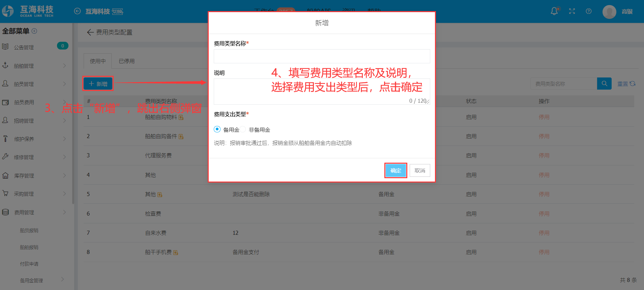644x290 pixels.
Task: Focus the 费用类型名称 field in dialog
Action: pos(322,56)
